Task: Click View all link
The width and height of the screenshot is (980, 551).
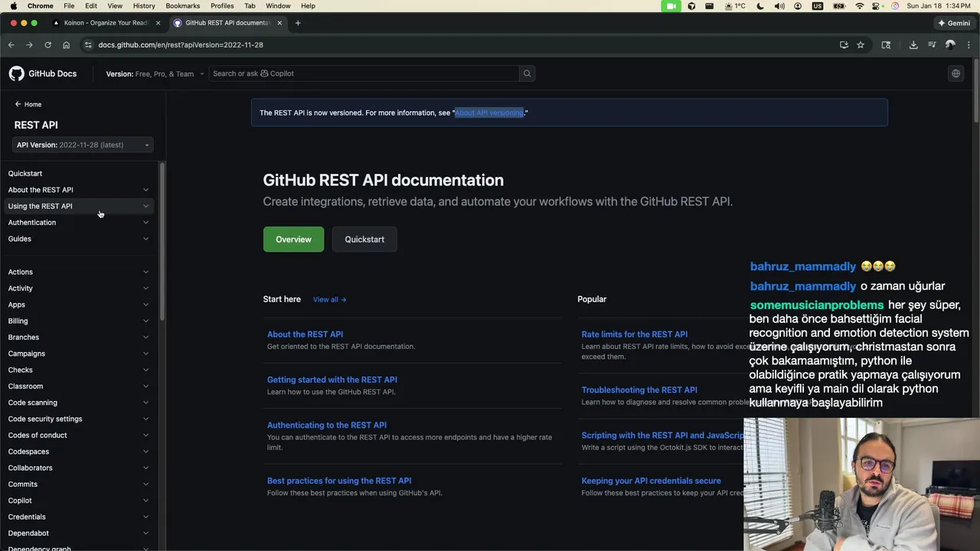Action: click(x=329, y=299)
